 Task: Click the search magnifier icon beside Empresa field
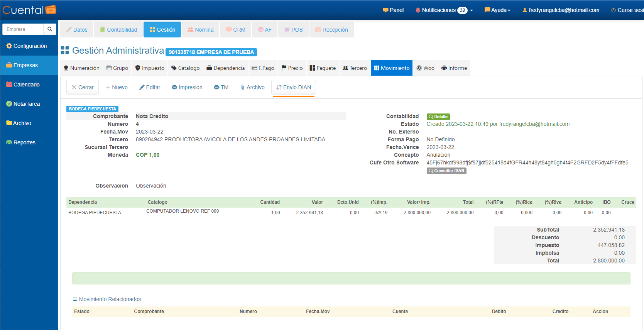coord(50,29)
